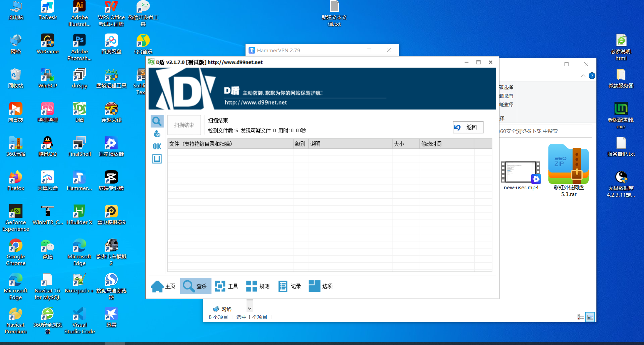The height and width of the screenshot is (345, 644).
Task: Switch to large icons view in Explorer
Action: tap(590, 317)
